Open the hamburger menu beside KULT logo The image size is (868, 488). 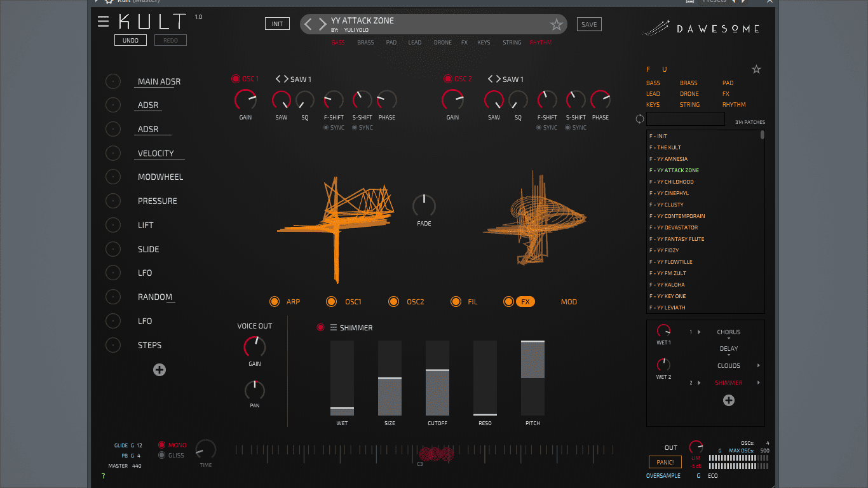[x=103, y=22]
